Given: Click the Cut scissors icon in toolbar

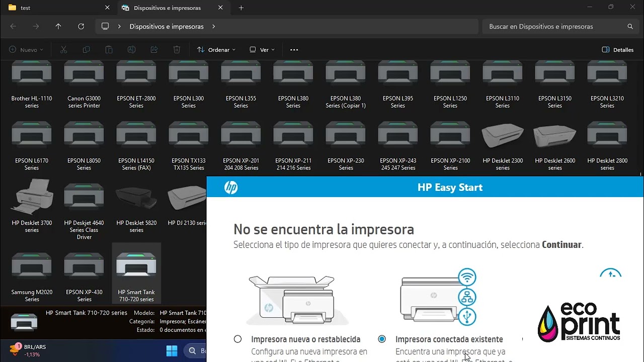Looking at the screenshot, I should [63, 50].
